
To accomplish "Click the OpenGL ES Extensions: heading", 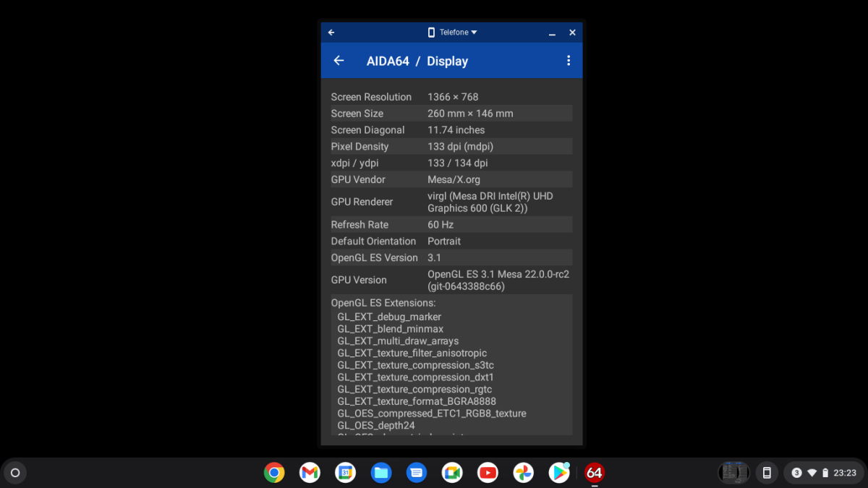I will 383,304.
